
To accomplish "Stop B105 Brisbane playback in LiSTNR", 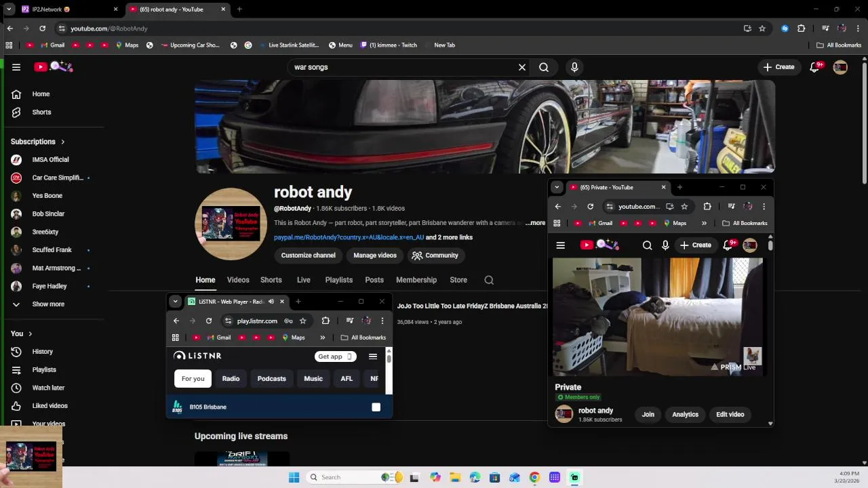I will 376,407.
